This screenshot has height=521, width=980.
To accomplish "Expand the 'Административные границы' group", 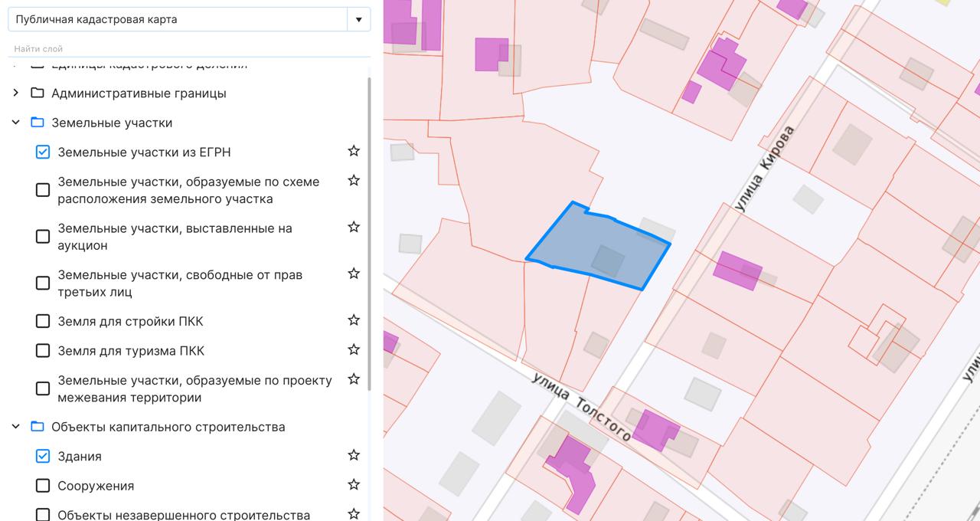I will click(x=15, y=93).
